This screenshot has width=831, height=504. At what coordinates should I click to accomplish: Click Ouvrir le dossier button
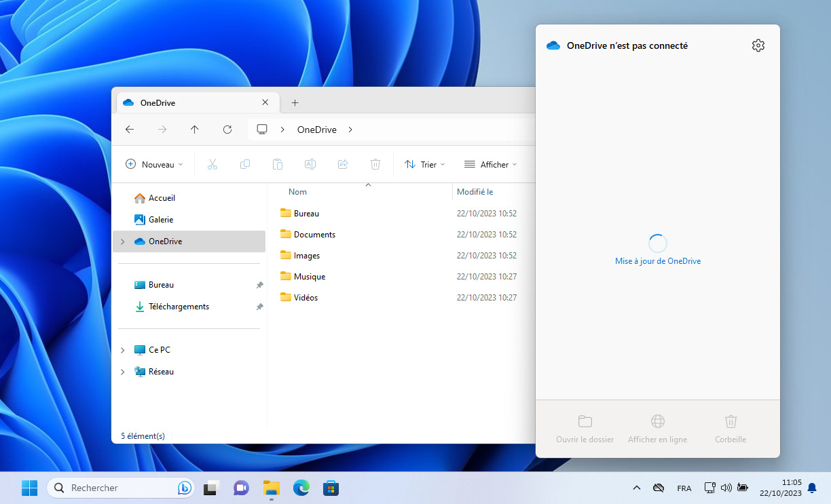pos(585,429)
